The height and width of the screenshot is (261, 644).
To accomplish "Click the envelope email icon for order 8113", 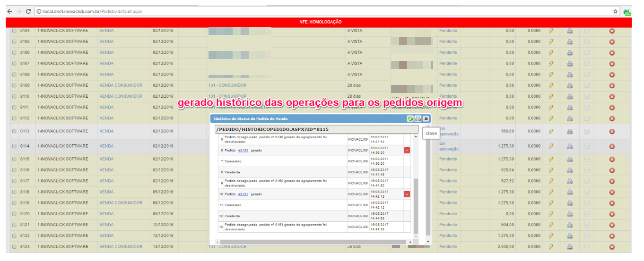I will [x=587, y=132].
